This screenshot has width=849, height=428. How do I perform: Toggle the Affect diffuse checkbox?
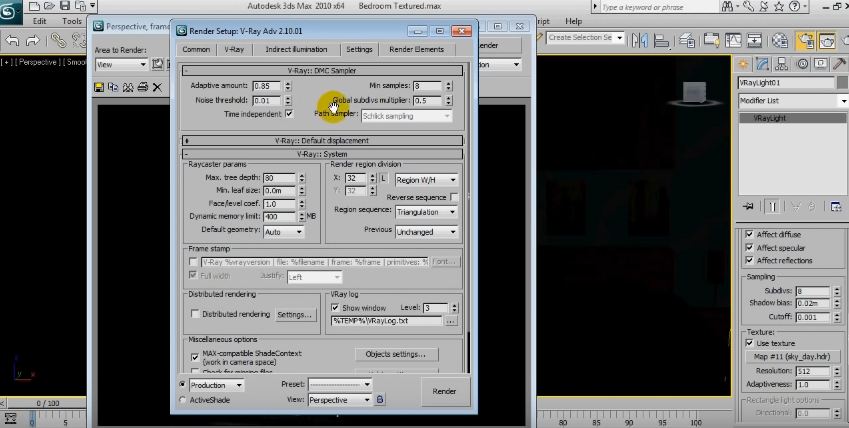tap(749, 234)
